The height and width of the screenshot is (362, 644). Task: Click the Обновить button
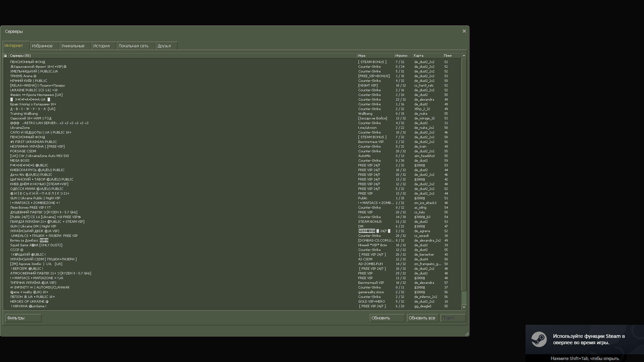(x=387, y=318)
